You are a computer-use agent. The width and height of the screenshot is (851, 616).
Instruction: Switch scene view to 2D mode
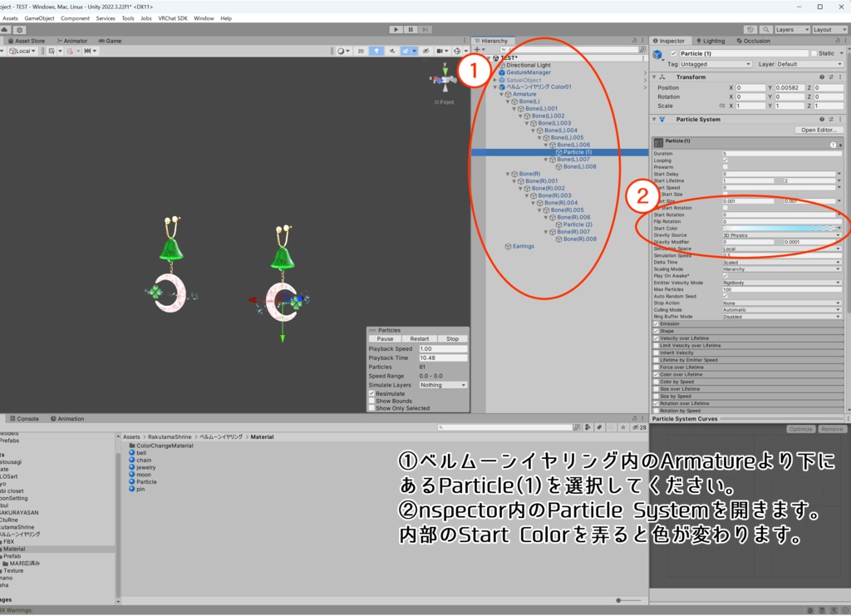pos(362,51)
